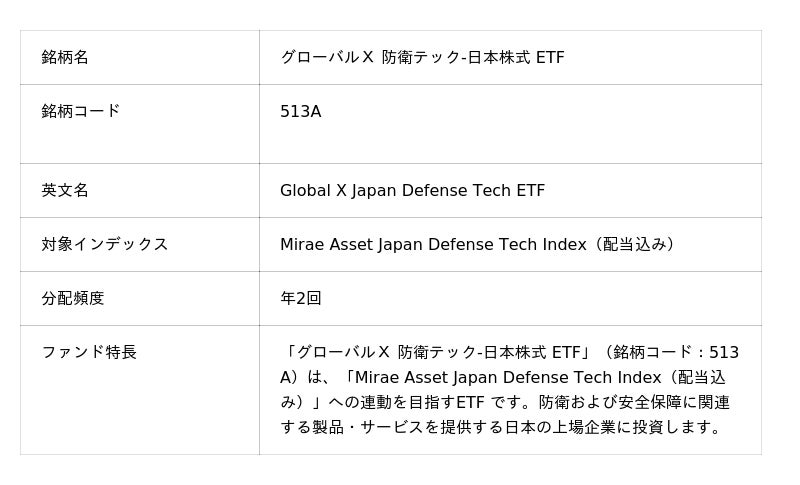Click （配当込み） in the 対象インデックス row
Screen dimensions: 800x485
(634, 244)
